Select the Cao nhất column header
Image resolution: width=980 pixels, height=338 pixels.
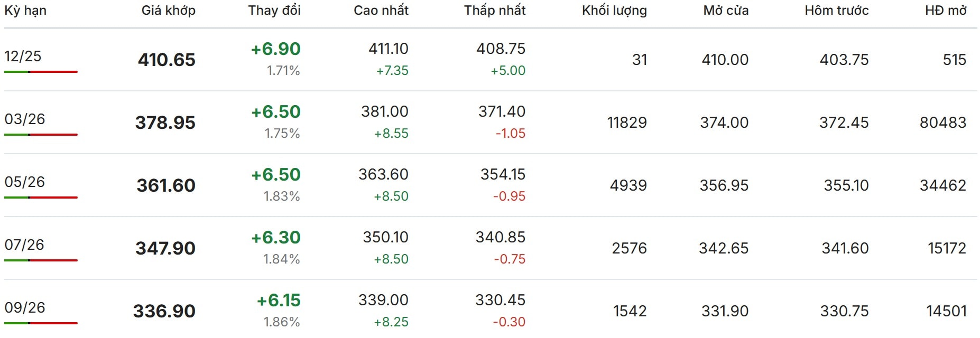(381, 11)
